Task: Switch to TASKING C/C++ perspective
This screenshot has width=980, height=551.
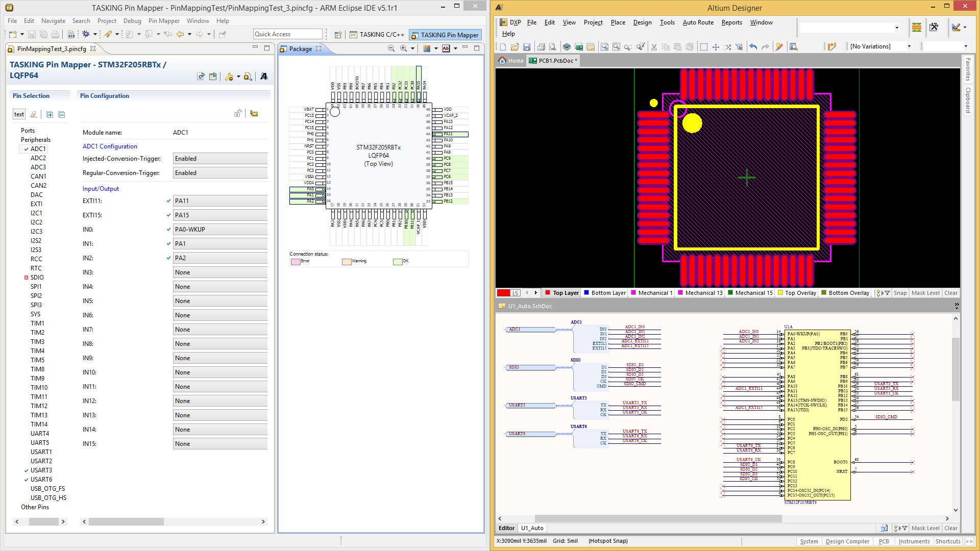Action: [377, 35]
